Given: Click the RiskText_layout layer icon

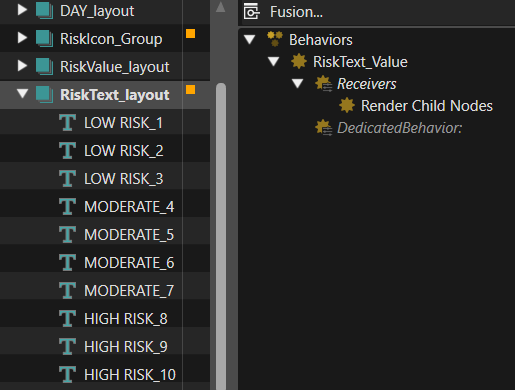Looking at the screenshot, I should [x=44, y=94].
